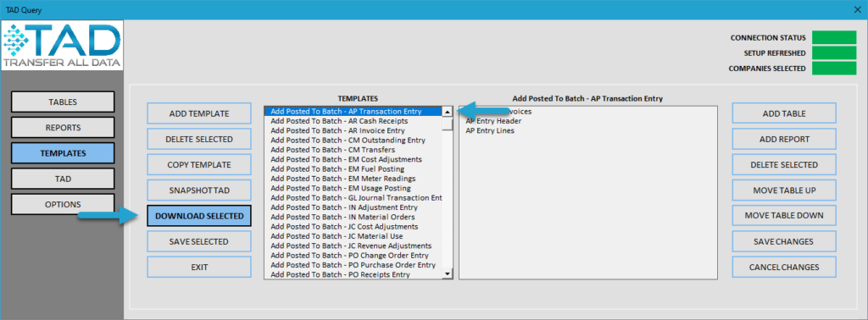The image size is (868, 320).
Task: Open the TABLES section
Action: [63, 102]
